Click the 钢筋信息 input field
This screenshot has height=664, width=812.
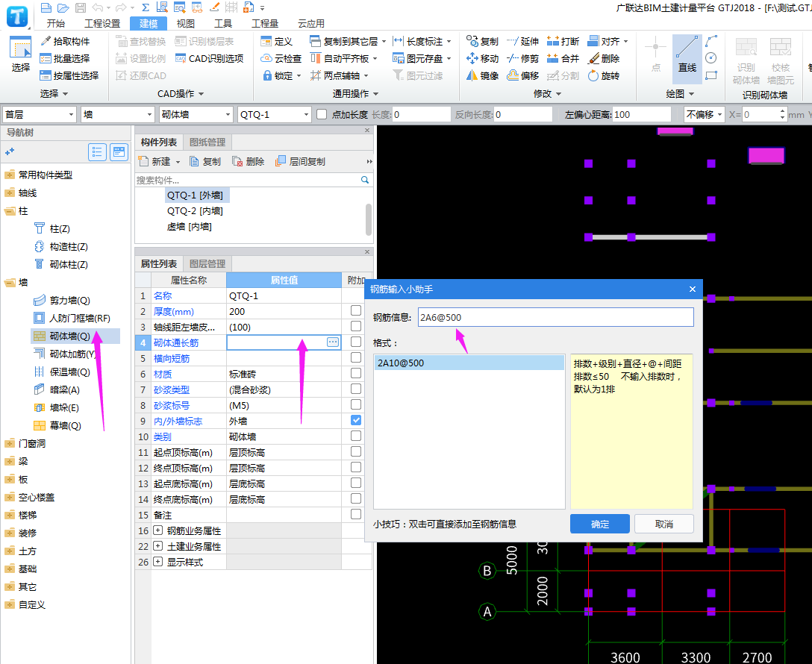[556, 317]
